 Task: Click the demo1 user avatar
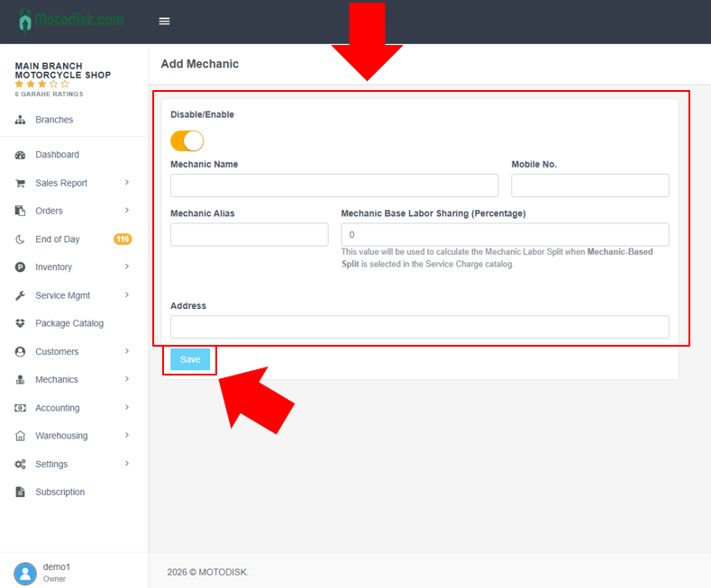point(25,573)
